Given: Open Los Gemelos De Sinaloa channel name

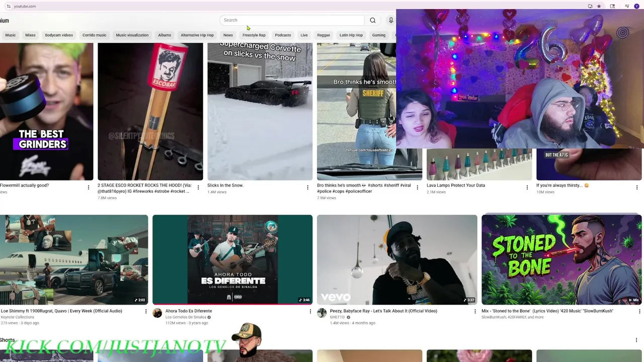Looking at the screenshot, I should click(x=186, y=317).
